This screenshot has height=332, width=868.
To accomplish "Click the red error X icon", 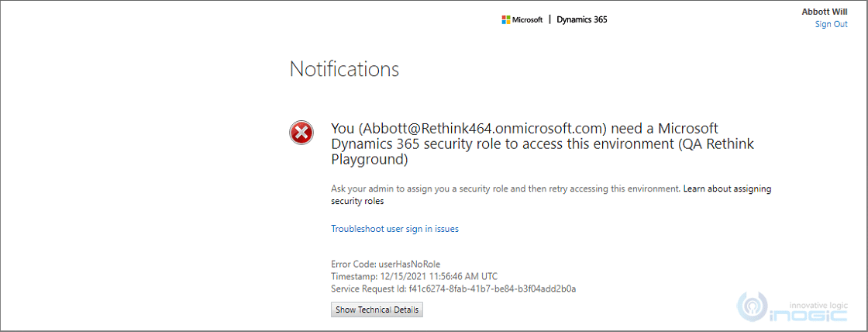I will click(x=301, y=133).
